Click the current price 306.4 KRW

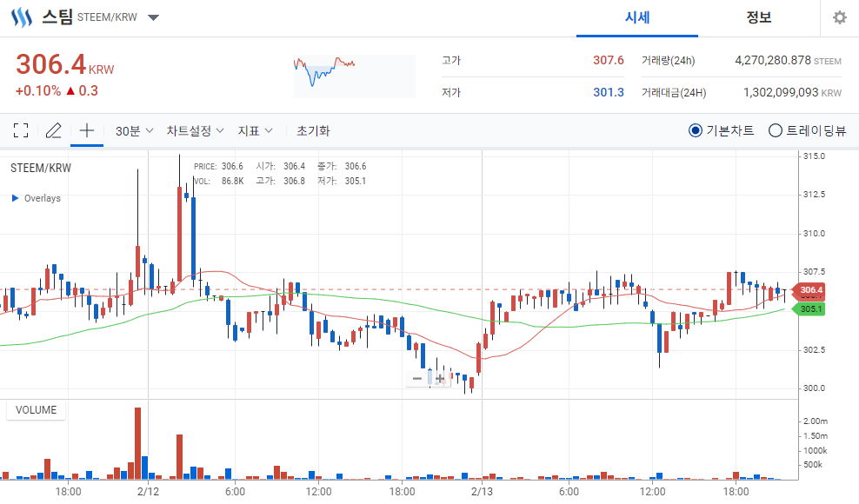(x=64, y=64)
